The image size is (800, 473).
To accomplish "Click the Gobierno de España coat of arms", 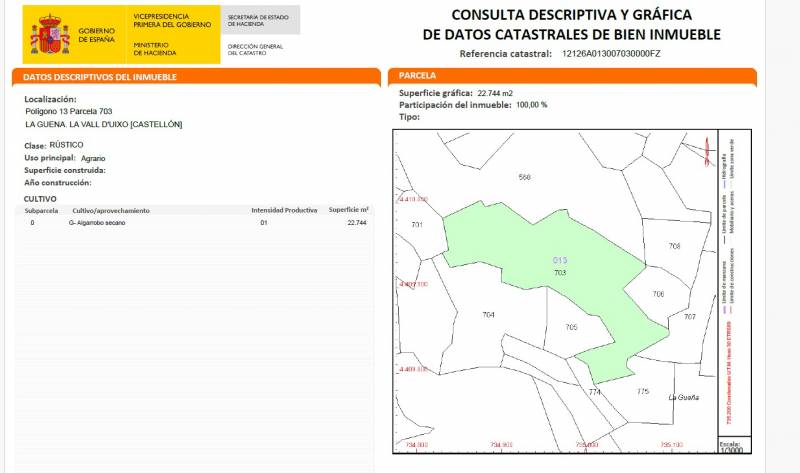I will [x=49, y=34].
